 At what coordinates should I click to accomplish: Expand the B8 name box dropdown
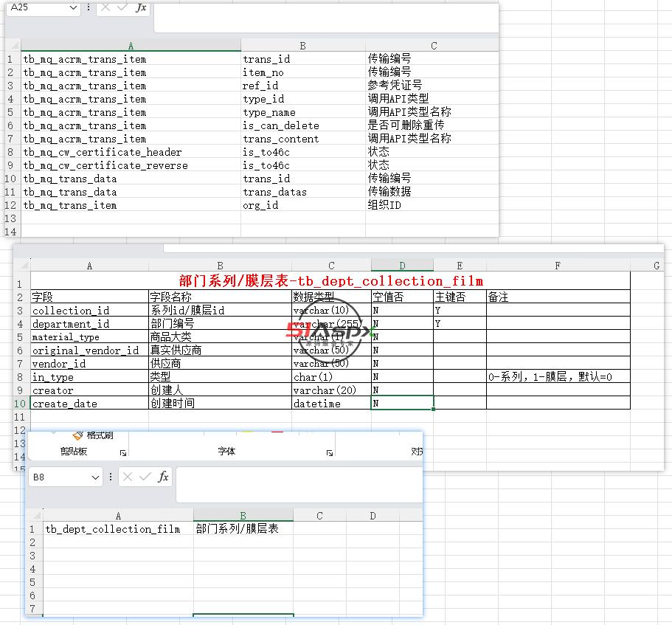pos(95,477)
